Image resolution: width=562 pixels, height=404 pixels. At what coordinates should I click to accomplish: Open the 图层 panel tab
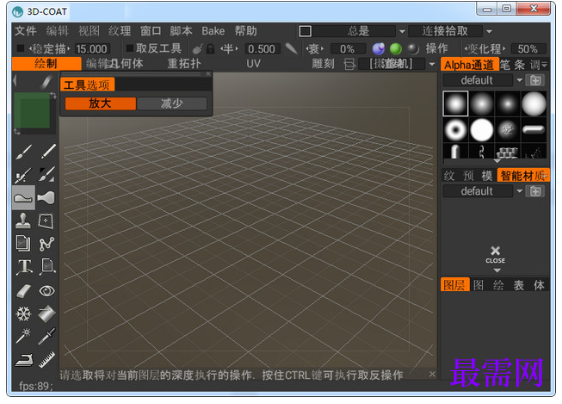pos(454,285)
